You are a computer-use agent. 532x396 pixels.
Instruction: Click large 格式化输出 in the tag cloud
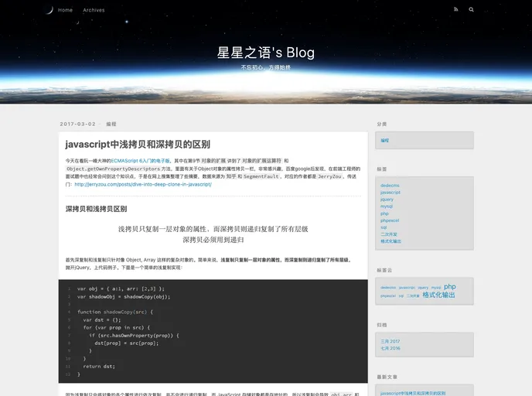point(438,295)
